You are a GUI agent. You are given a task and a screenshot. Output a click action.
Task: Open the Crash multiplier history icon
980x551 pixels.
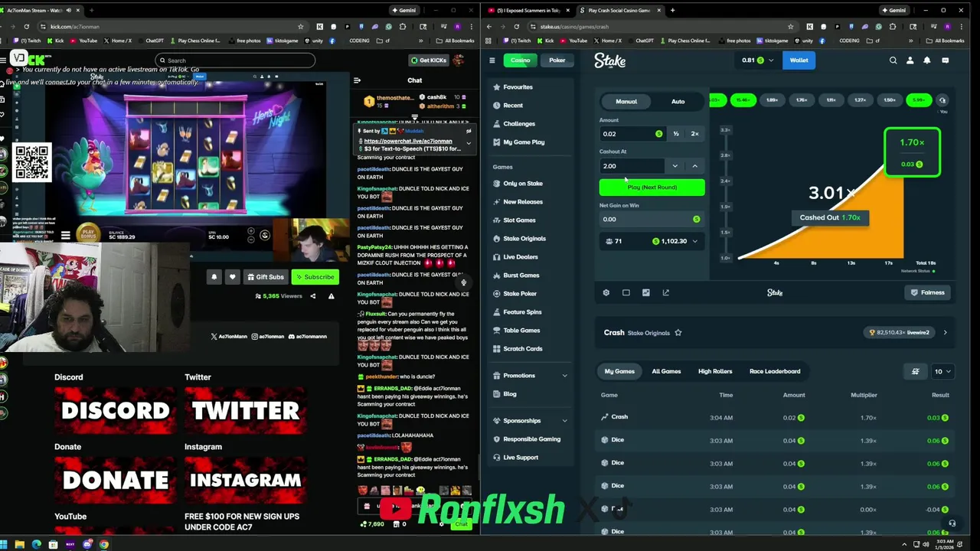[942, 100]
